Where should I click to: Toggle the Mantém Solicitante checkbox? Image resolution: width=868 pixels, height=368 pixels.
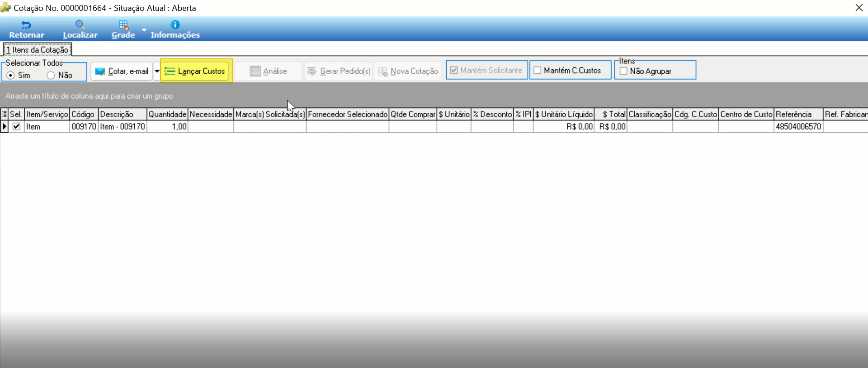(454, 70)
